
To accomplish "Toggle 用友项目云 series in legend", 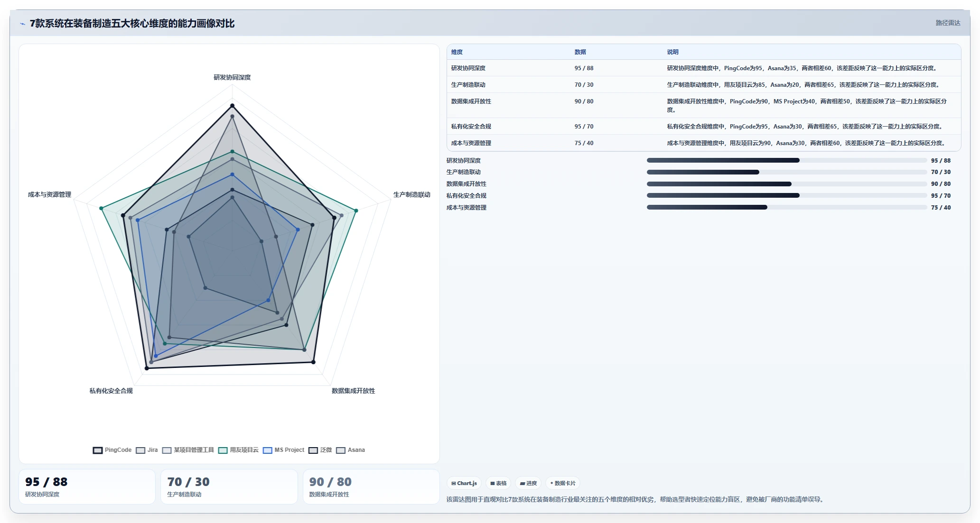I will [x=238, y=450].
